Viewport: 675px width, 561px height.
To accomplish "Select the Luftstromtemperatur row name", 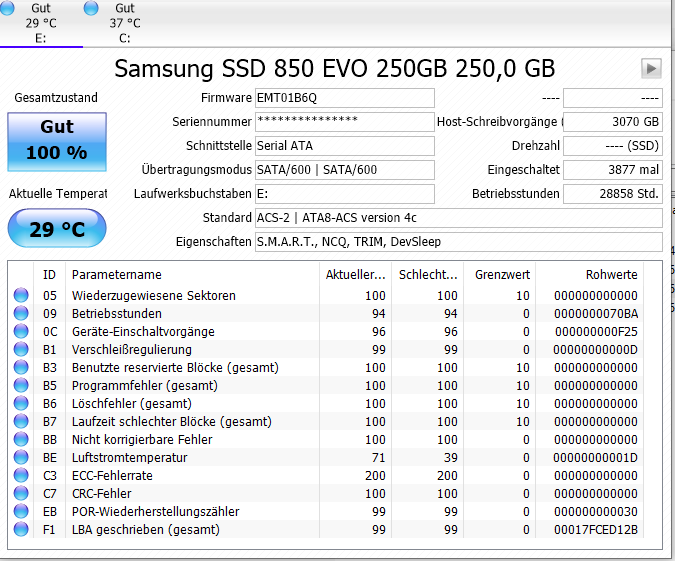I will [x=130, y=458].
